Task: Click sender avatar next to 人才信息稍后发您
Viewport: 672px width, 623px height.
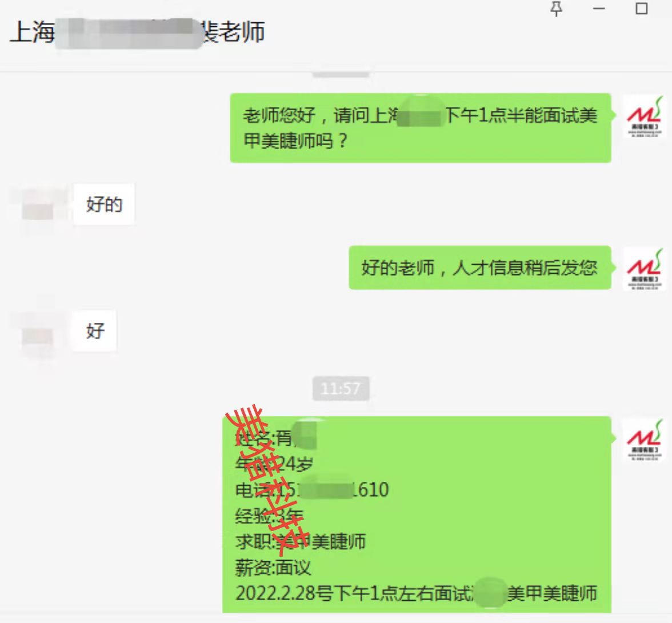Action: (x=644, y=269)
